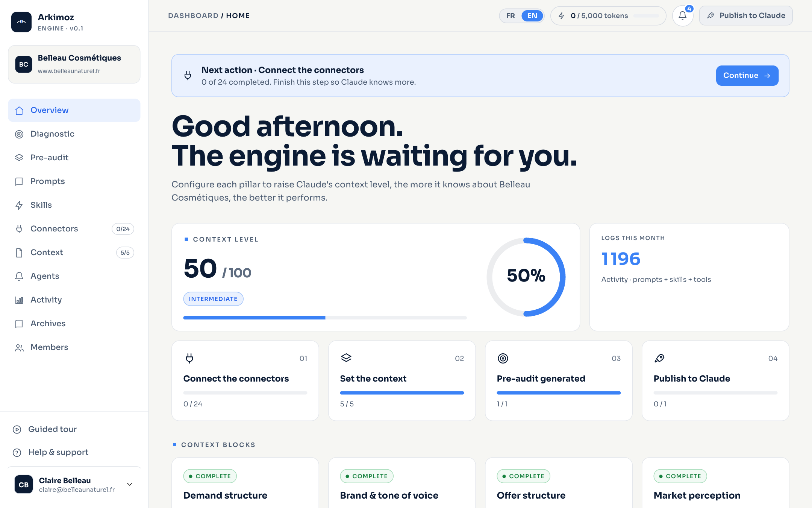Click the 50% circular progress ring
Image resolution: width=812 pixels, height=508 pixels.
(526, 277)
